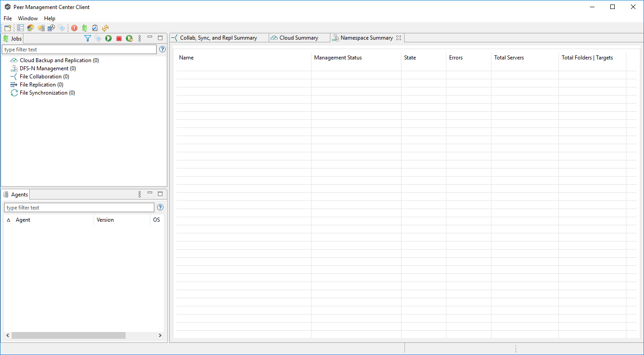Click the funnel filter icon in Jobs panel
This screenshot has width=644, height=355.
tap(88, 39)
